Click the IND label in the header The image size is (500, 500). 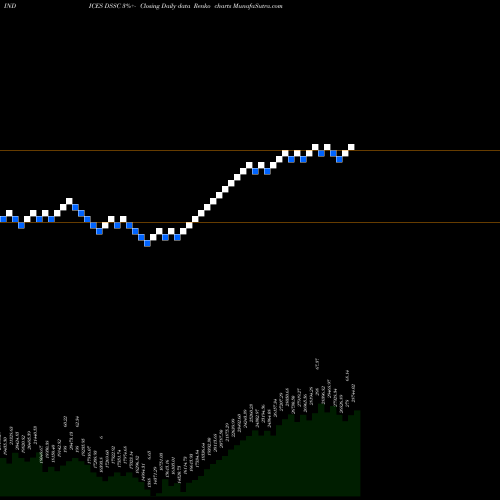(x=10, y=6)
